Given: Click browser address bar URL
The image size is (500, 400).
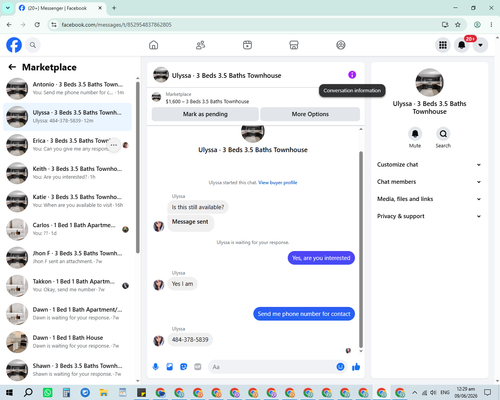Looking at the screenshot, I should pyautogui.click(x=116, y=25).
